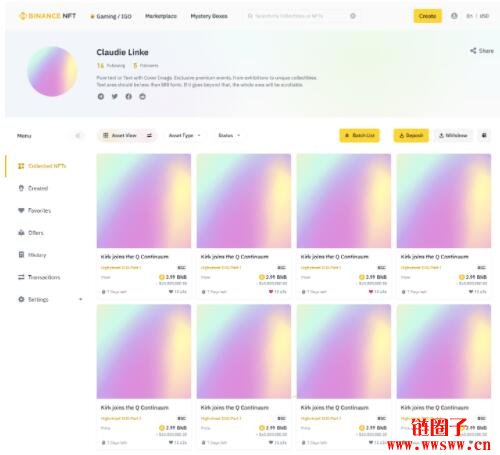The height and width of the screenshot is (455, 500).
Task: Click the grid layout icon beside Withdraw
Action: 484,135
